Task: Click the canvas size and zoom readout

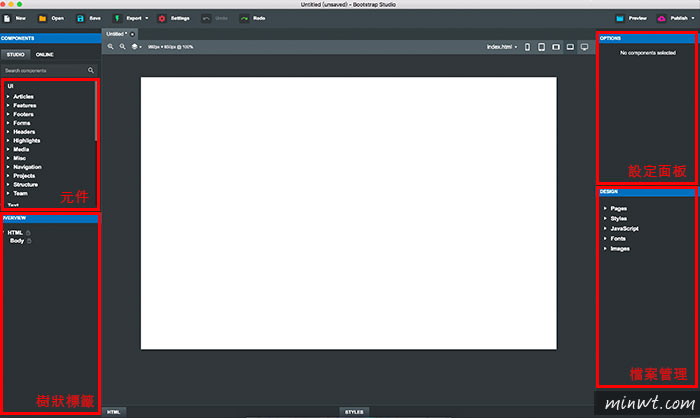Action: coord(171,47)
